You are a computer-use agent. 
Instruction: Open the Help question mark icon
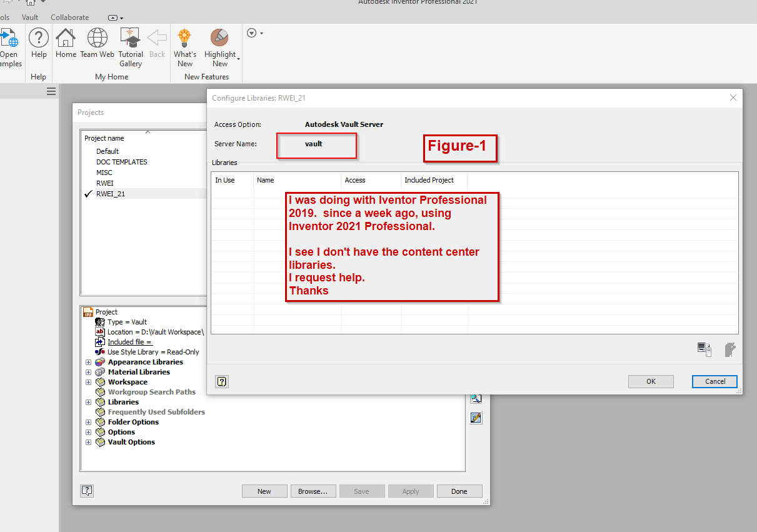38,36
